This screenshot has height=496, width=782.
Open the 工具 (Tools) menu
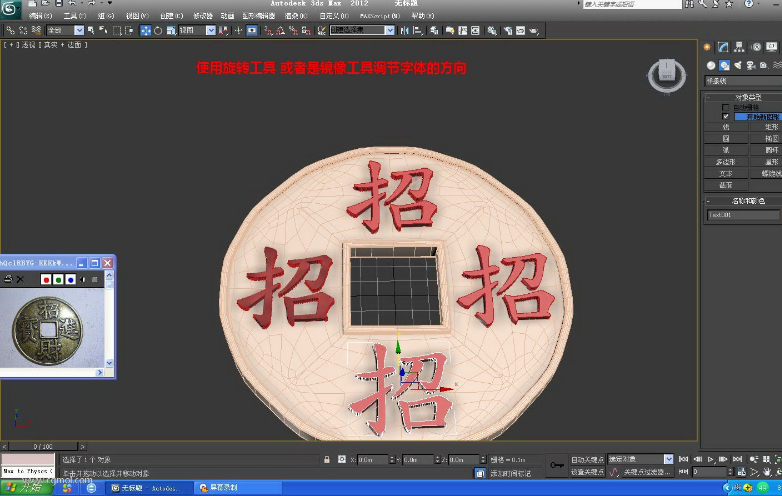[x=74, y=16]
